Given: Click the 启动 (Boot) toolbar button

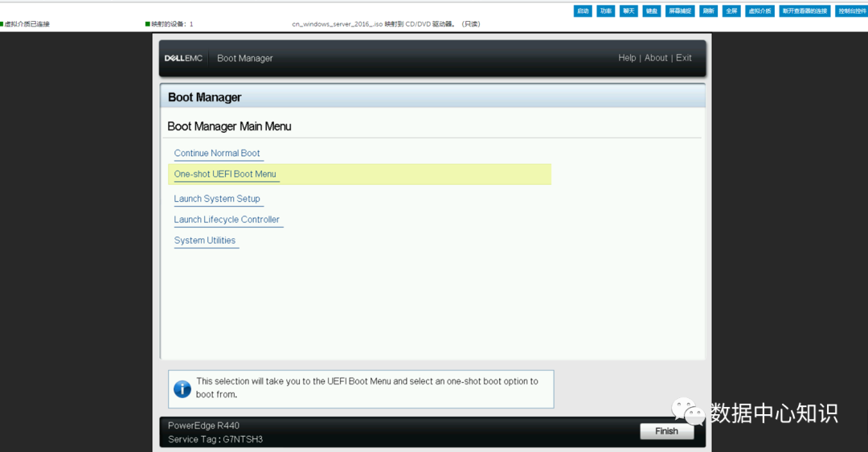Looking at the screenshot, I should click(583, 11).
